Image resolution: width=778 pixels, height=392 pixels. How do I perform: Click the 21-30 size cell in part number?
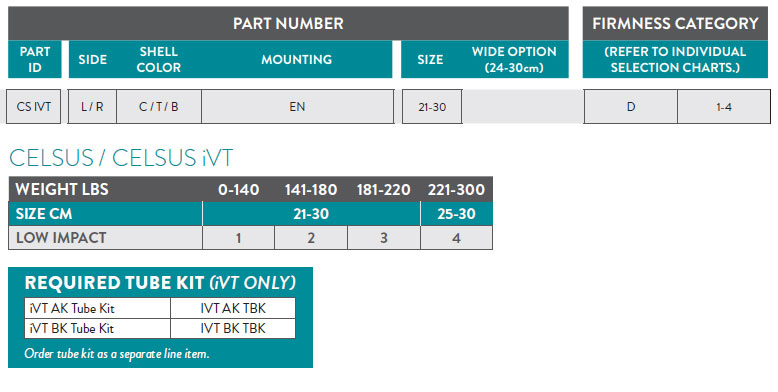pyautogui.click(x=432, y=107)
